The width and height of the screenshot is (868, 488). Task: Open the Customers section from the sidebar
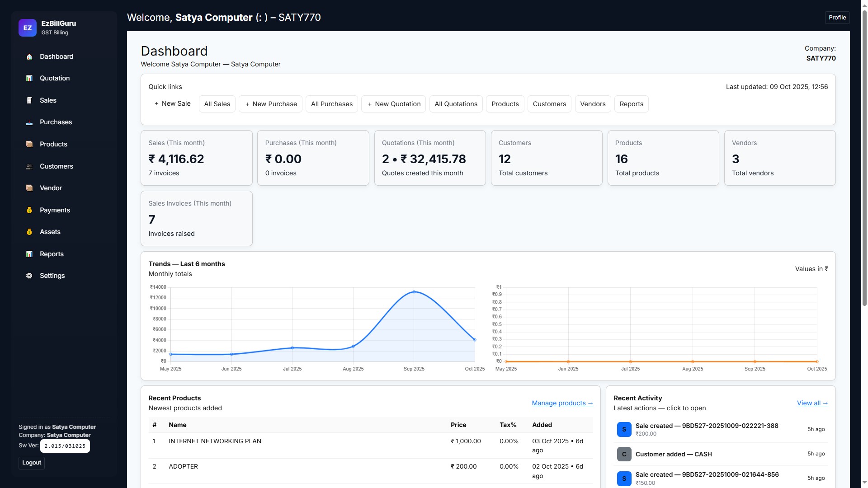pyautogui.click(x=56, y=166)
